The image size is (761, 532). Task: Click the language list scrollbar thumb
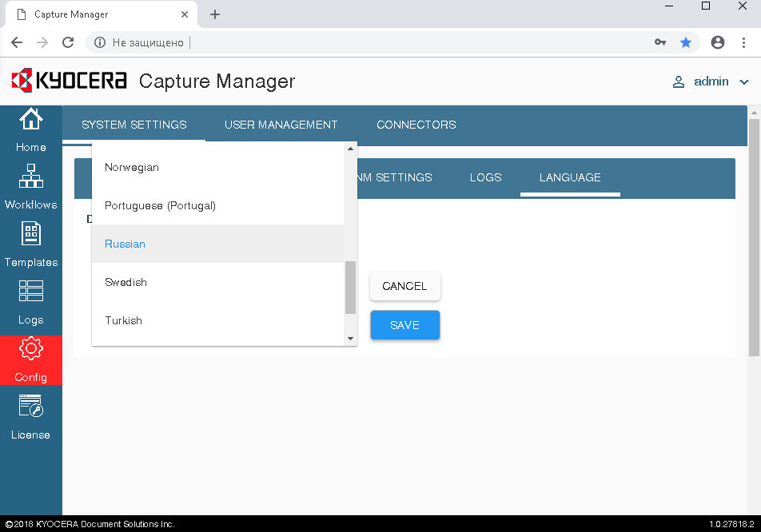(350, 288)
